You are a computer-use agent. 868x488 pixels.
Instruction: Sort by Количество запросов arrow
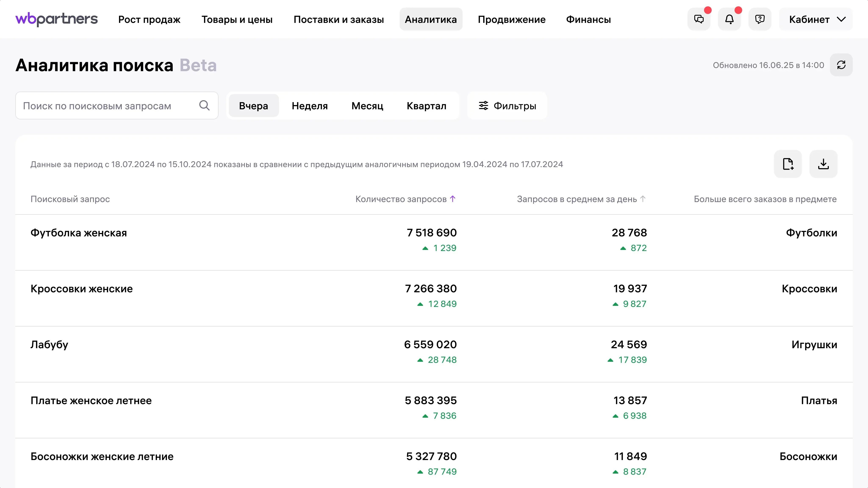click(452, 199)
